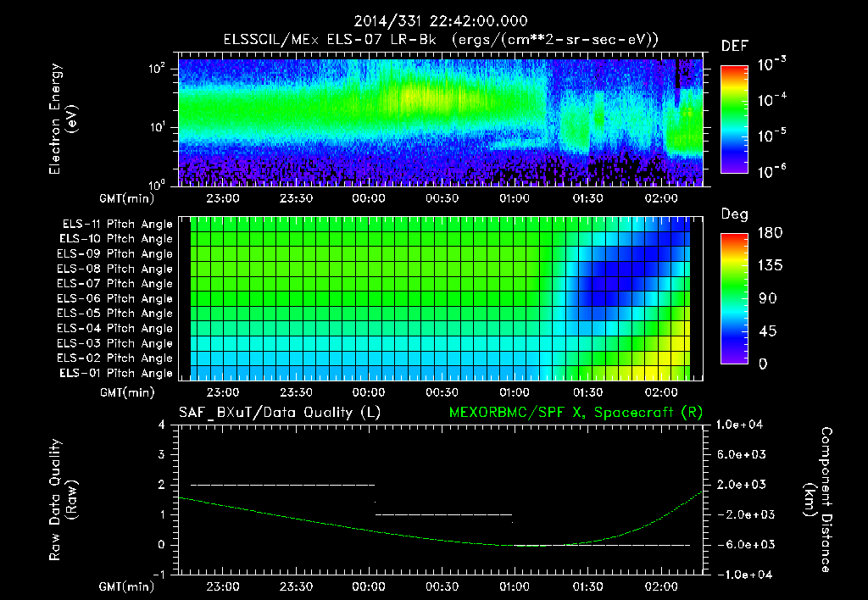Select the 180 tick on the Deg colorbar
The image size is (868, 600).
770,233
